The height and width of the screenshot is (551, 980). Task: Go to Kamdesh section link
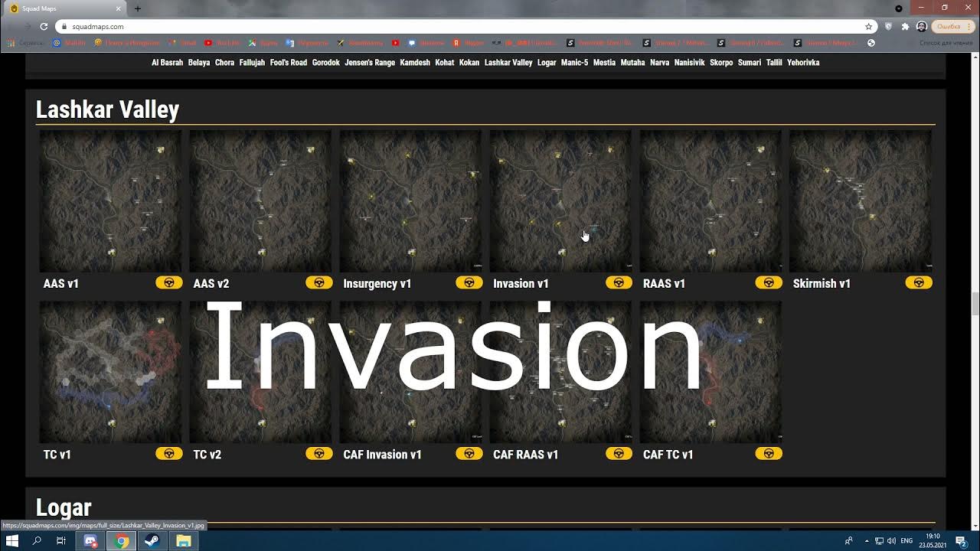[415, 63]
